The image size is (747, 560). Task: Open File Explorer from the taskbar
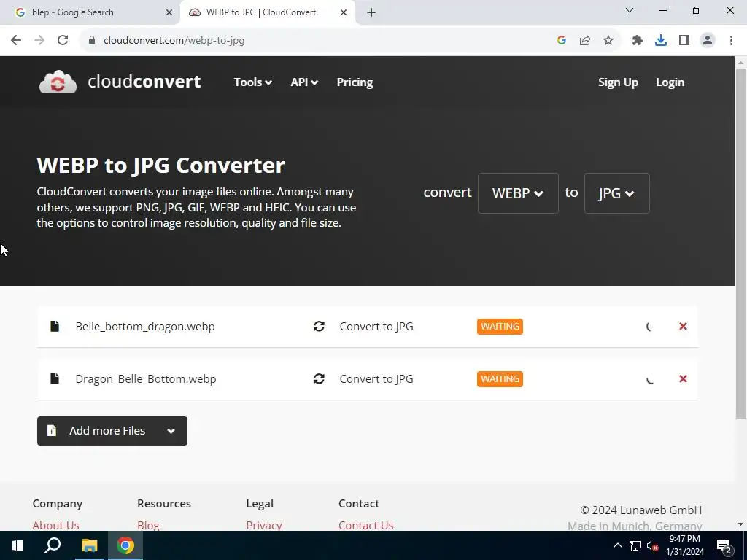click(x=89, y=545)
